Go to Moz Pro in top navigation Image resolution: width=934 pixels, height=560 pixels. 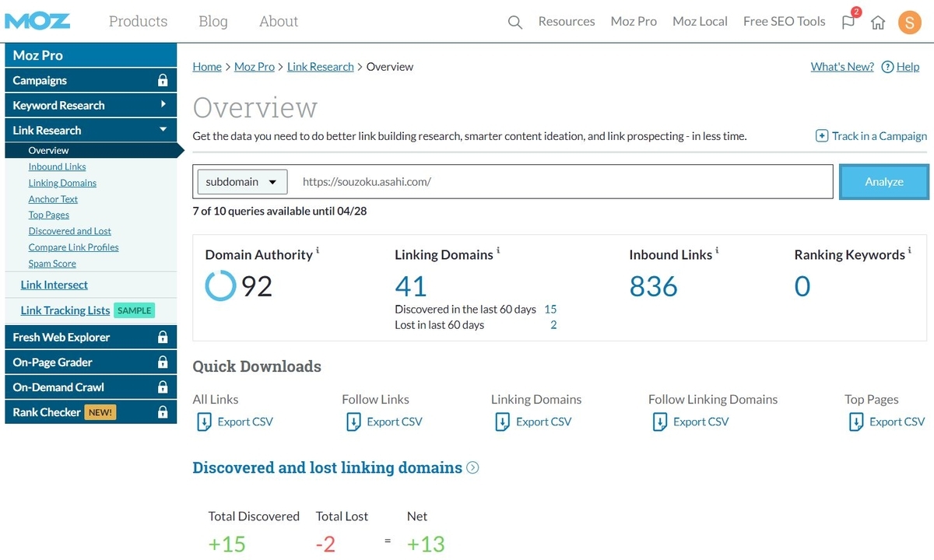[x=634, y=22]
